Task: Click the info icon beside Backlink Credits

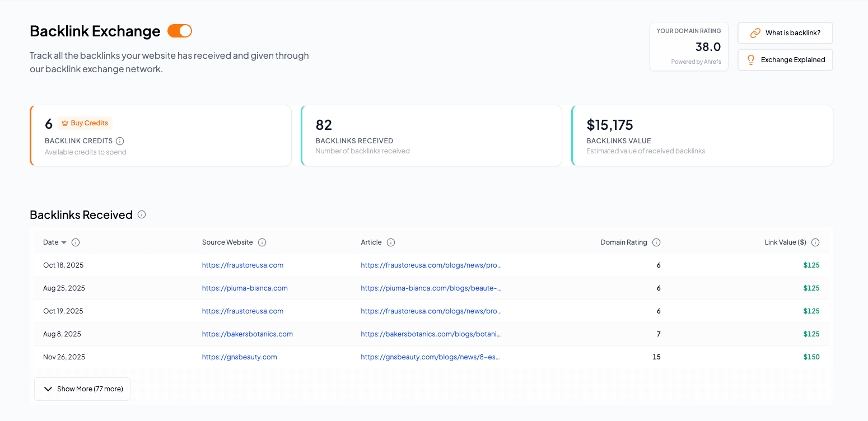Action: pos(120,141)
